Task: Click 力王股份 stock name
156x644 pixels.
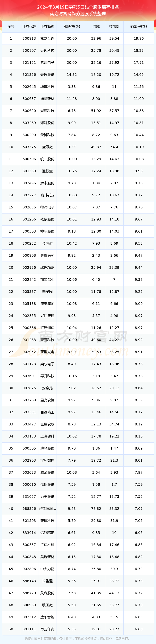Action: click(x=47, y=496)
